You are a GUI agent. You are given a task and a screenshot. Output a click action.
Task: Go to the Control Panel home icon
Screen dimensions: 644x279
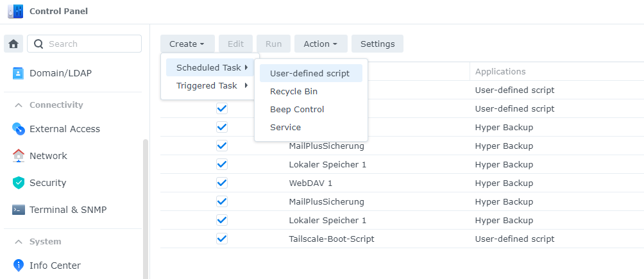(x=13, y=44)
